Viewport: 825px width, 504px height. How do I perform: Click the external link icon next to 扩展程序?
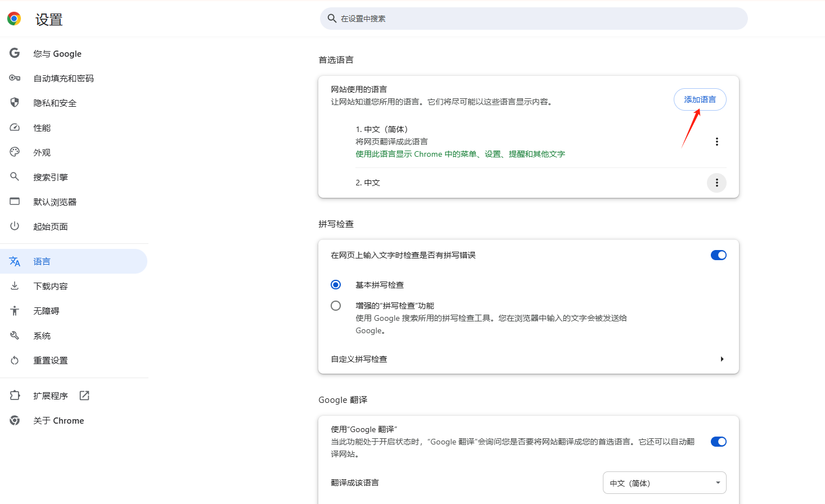84,396
